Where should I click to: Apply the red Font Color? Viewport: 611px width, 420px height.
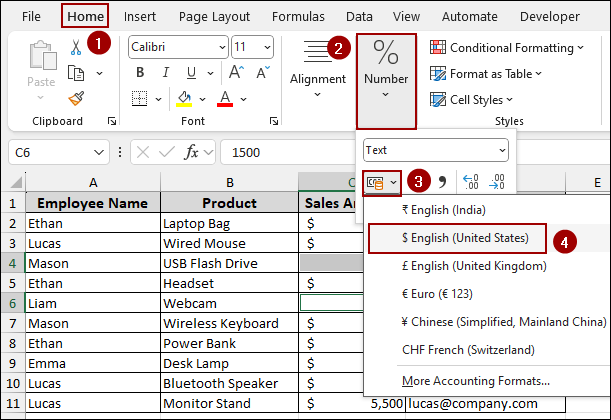pos(225,99)
